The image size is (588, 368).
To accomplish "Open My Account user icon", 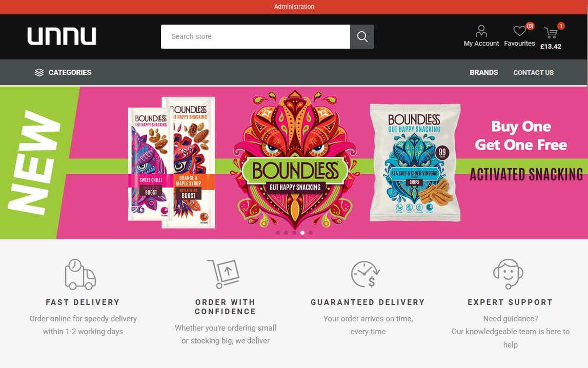I will coord(481,31).
